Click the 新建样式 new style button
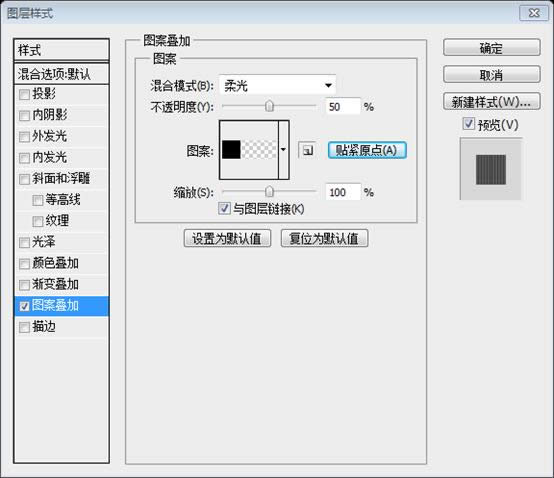Image resolution: width=554 pixels, height=478 pixels. 491,102
